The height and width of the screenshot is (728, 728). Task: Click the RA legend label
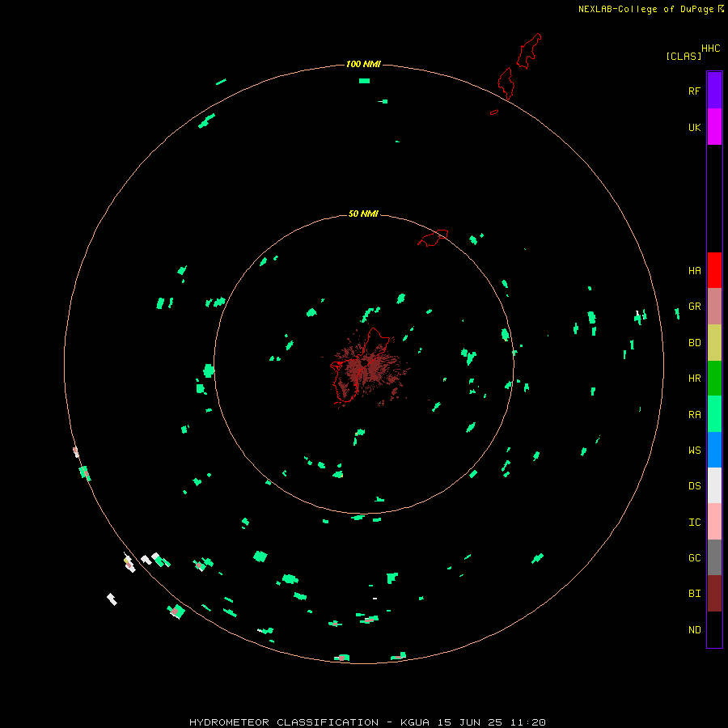(x=695, y=415)
